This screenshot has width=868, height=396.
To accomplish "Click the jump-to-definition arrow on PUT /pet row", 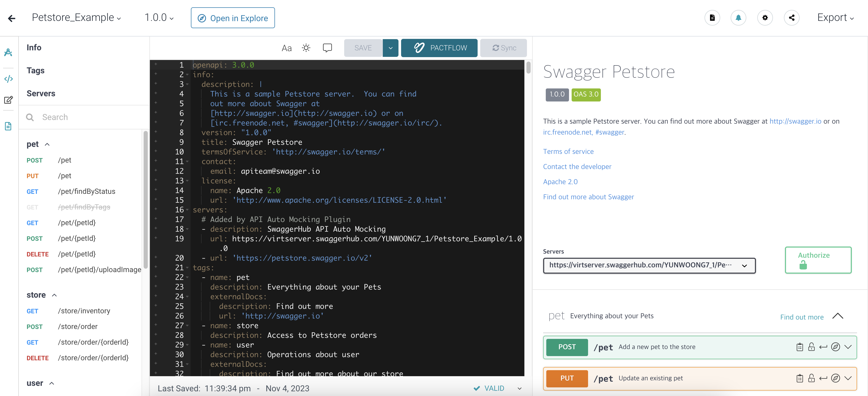I will click(x=823, y=378).
